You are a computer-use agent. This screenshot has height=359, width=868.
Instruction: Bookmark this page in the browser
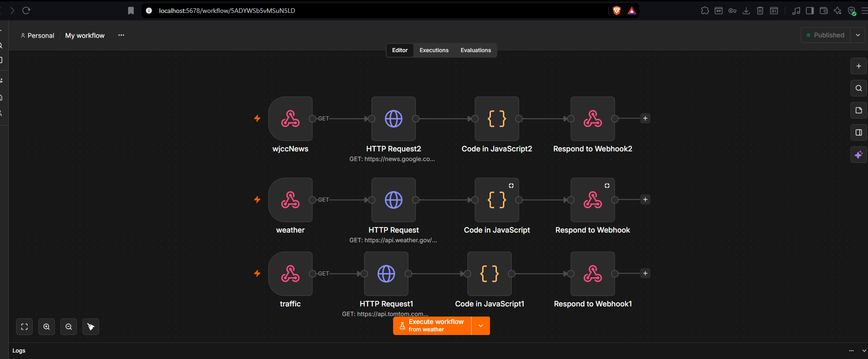click(x=131, y=11)
